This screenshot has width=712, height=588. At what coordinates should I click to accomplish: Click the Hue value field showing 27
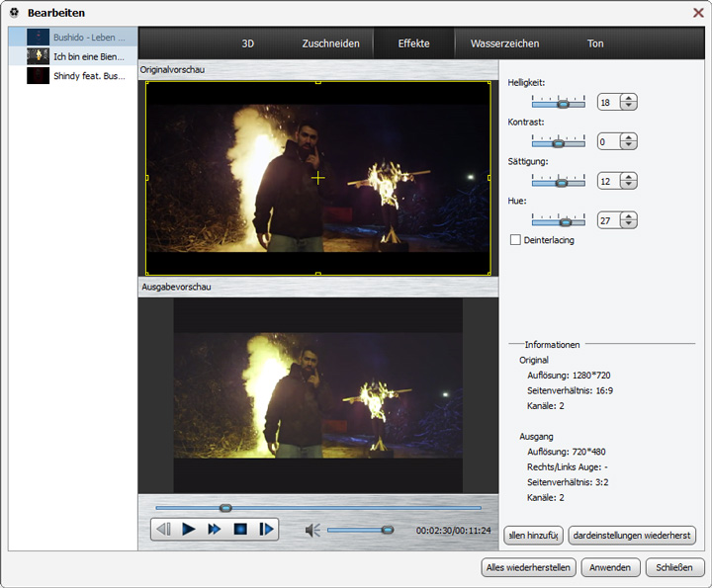tap(609, 220)
